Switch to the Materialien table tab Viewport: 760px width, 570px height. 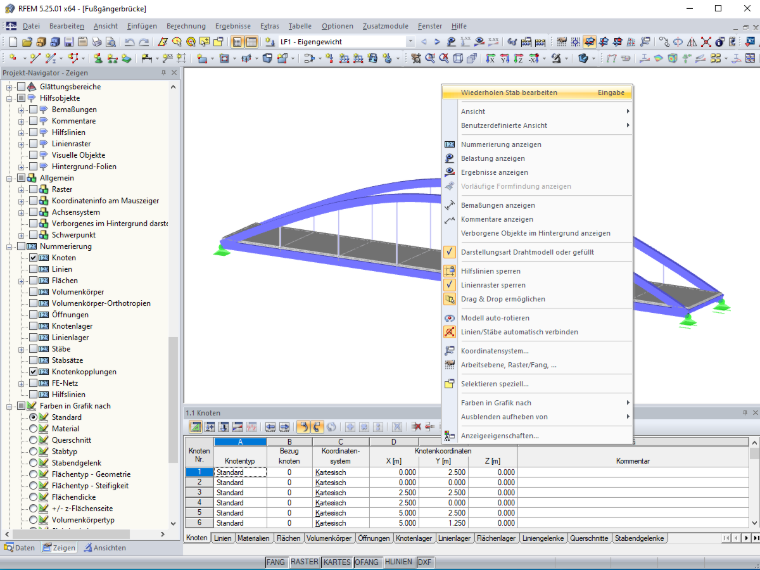click(253, 538)
